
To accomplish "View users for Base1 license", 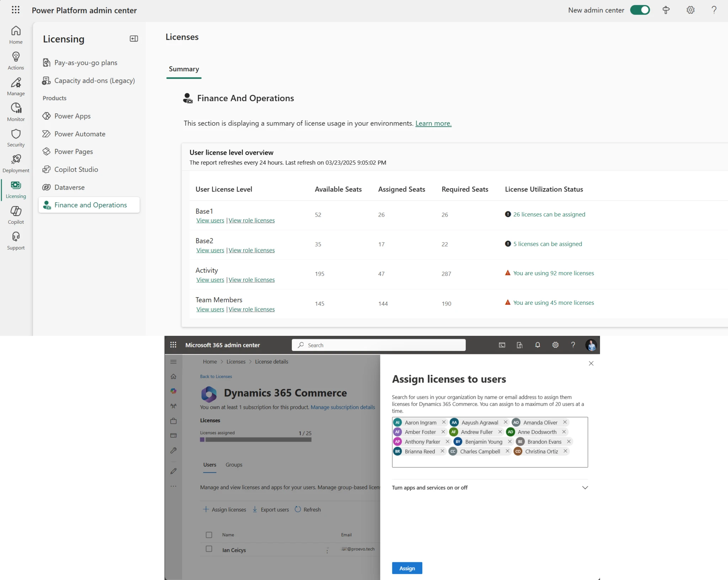I will click(210, 220).
